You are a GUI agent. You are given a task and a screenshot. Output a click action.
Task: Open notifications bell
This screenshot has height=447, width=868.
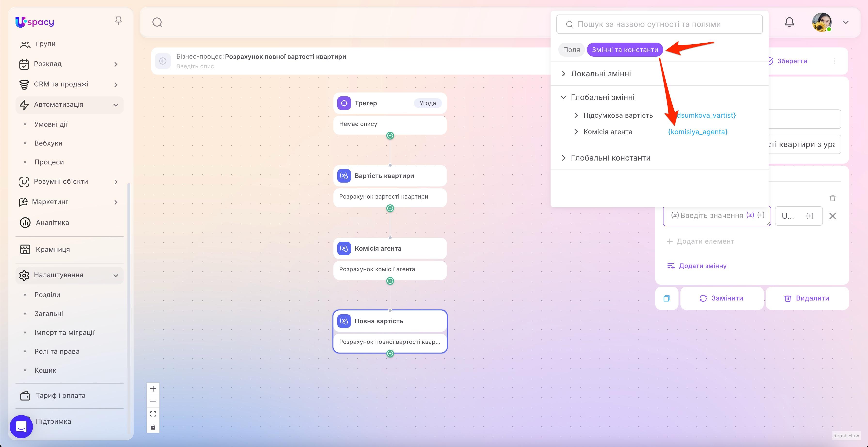789,23
